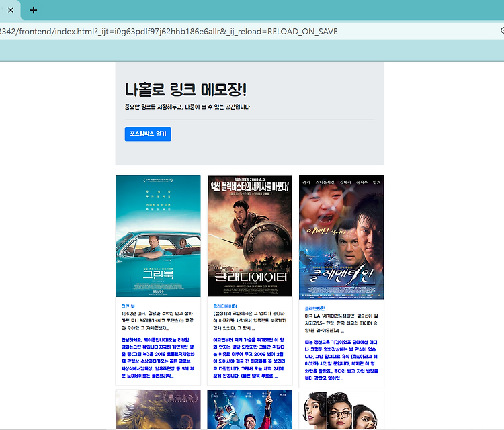The height and width of the screenshot is (430, 504).
Task: Click the three women poster in second row
Action: (341, 411)
